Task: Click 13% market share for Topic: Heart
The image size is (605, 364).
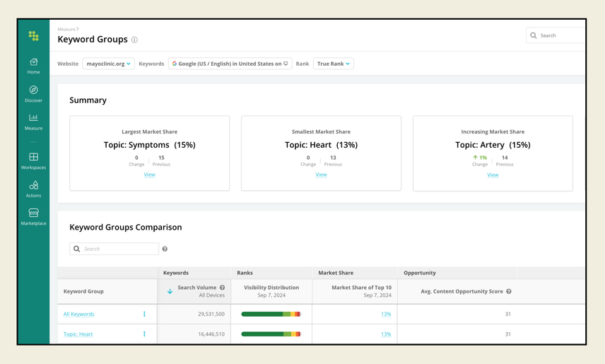Action: point(386,334)
